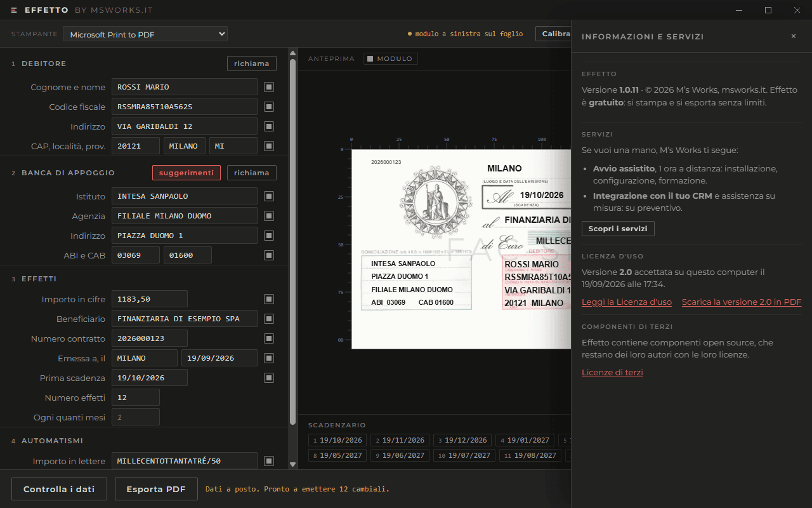This screenshot has height=508, width=812.
Task: Select Scadenzario entry 19/05/2027
Action: click(x=337, y=455)
